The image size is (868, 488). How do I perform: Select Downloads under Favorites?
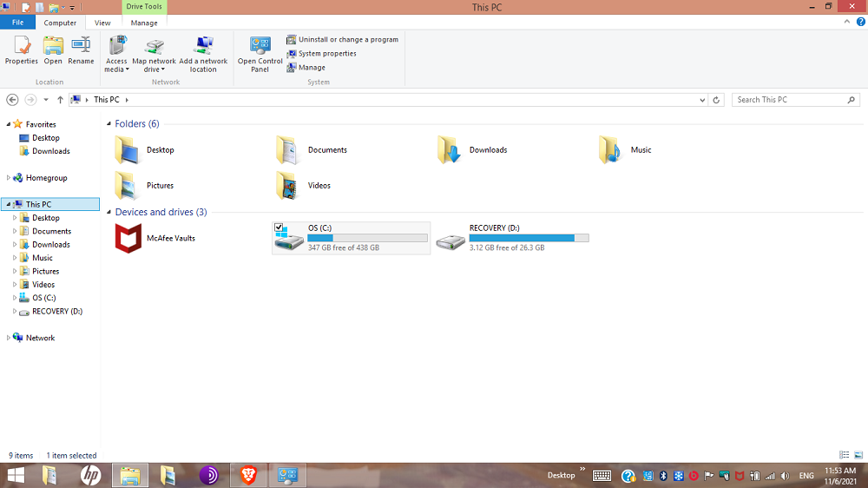coord(44,151)
